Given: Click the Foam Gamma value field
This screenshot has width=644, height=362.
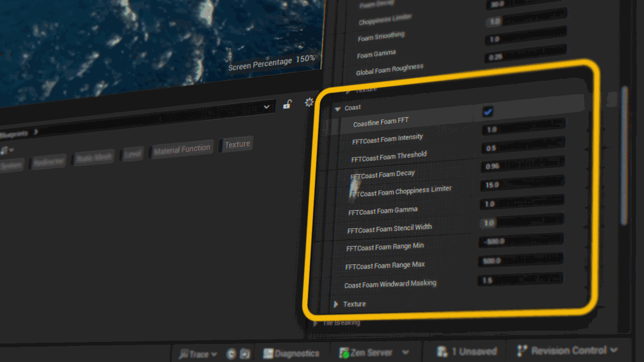Looking at the screenshot, I should 526,35.
